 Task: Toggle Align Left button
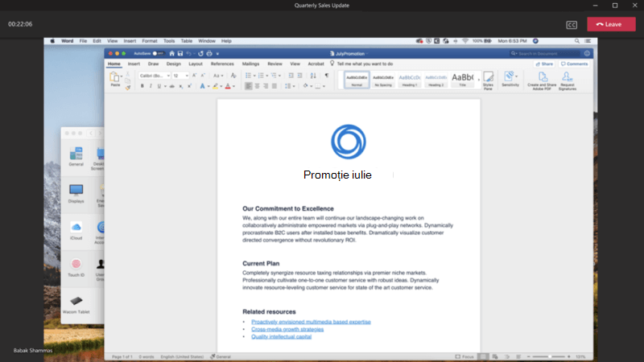[x=249, y=86]
